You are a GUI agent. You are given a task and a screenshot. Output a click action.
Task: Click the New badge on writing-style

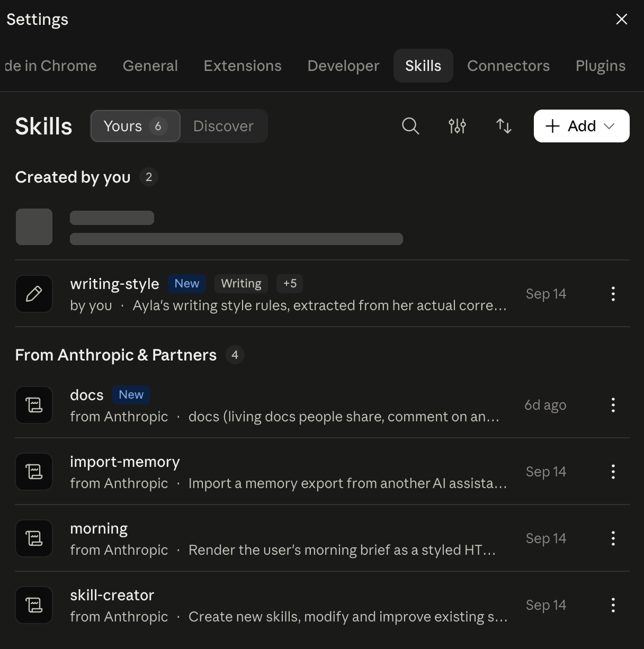pos(187,283)
